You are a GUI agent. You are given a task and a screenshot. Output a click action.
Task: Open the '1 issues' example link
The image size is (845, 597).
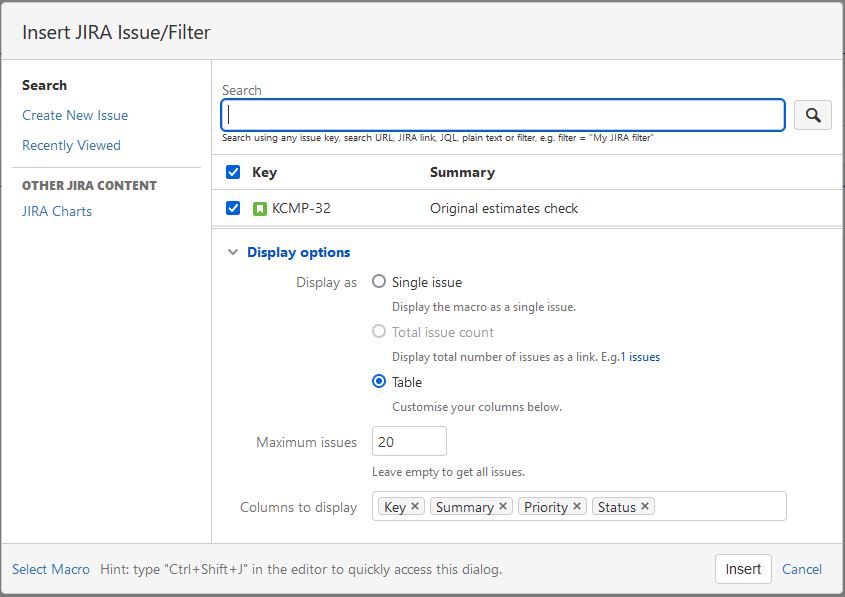(x=640, y=357)
